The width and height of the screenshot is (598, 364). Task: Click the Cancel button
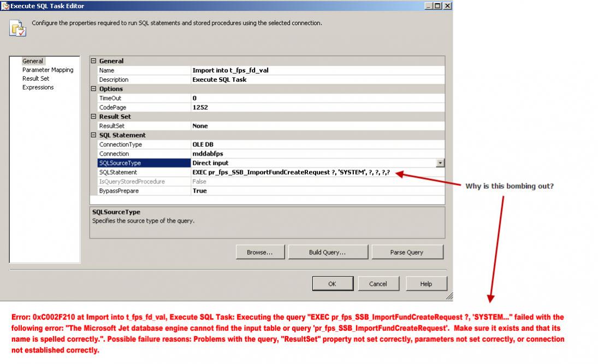click(378, 284)
